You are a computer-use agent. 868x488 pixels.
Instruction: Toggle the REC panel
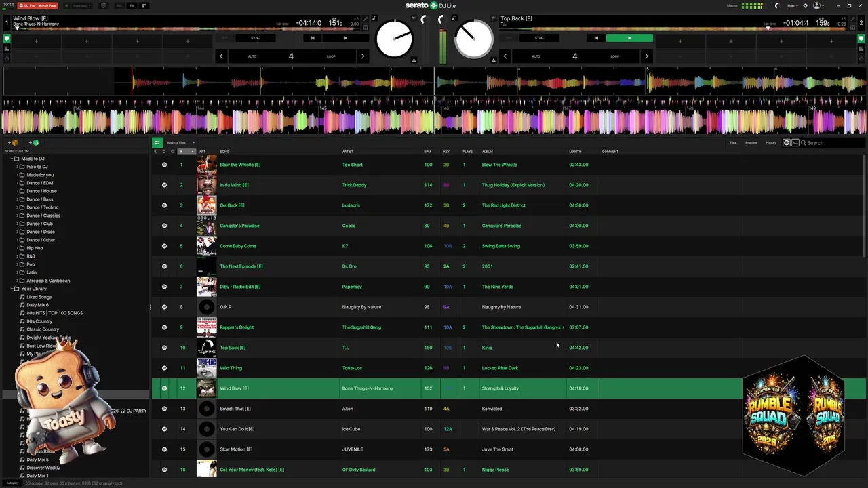coord(119,5)
